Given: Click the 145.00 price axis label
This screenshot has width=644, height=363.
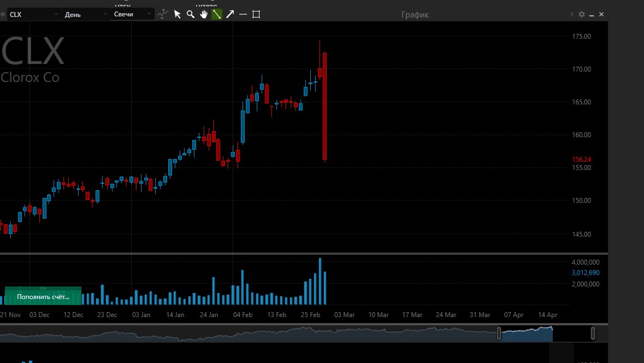Looking at the screenshot, I should tap(582, 235).
